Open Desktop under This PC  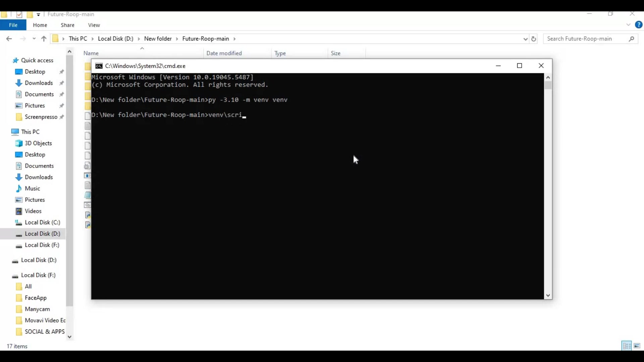[x=35, y=155]
